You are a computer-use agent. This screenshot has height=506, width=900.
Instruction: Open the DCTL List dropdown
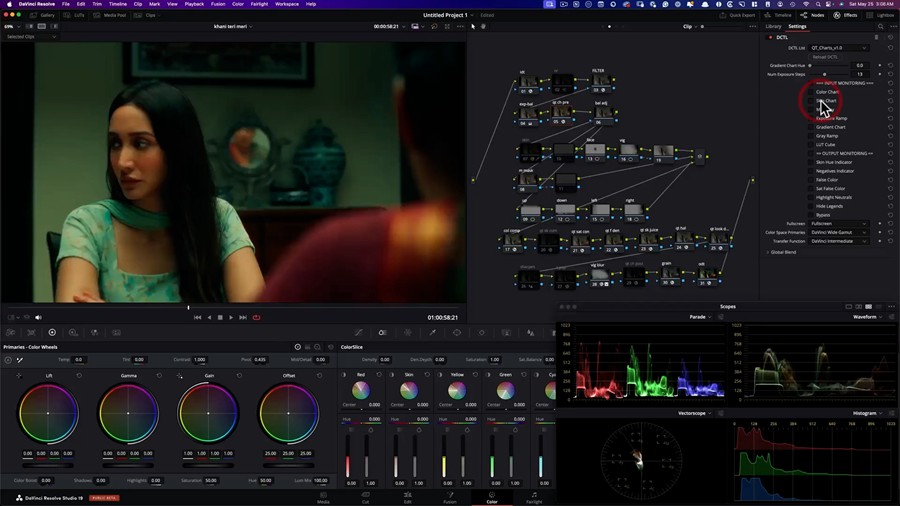click(x=838, y=48)
